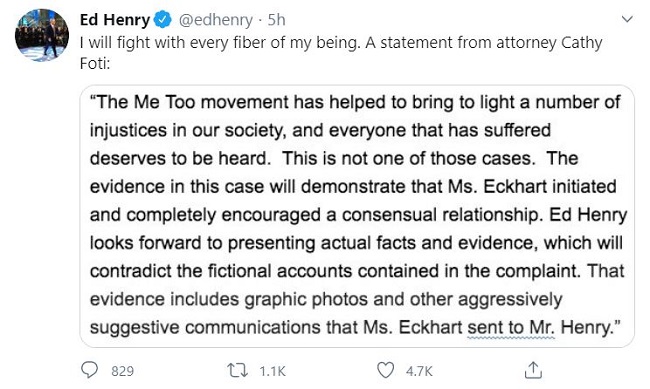Open Ed Henry's profile picture
The width and height of the screenshot is (650, 389).
point(41,35)
